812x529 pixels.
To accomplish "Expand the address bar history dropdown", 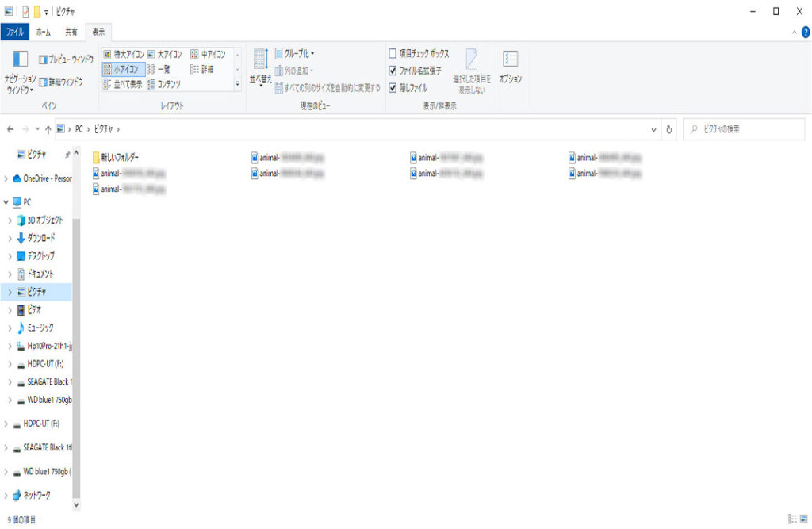I will (653, 129).
